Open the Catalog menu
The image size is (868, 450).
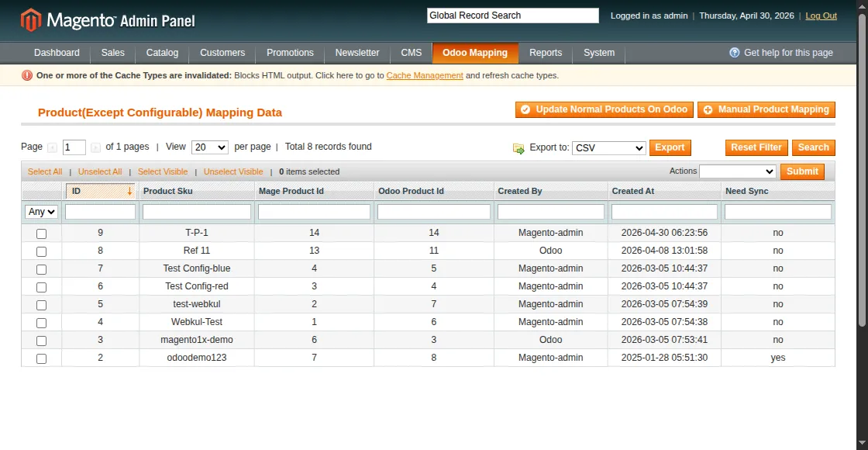coord(162,53)
